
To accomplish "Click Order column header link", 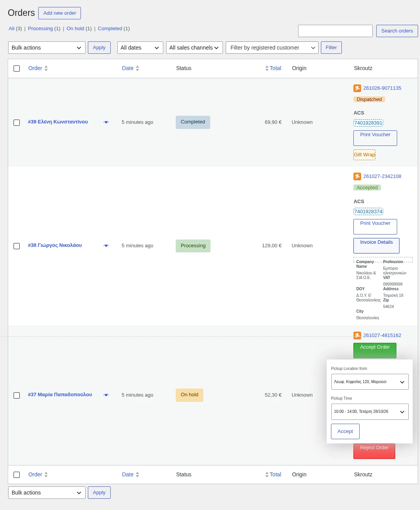I will (x=35, y=68).
